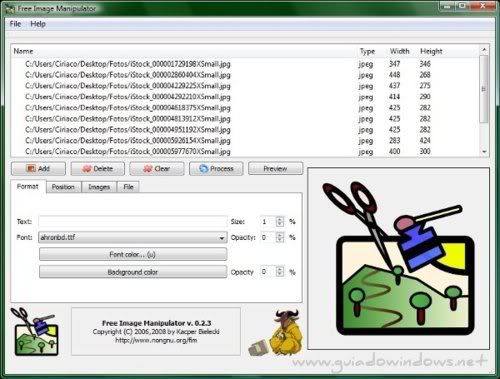
Task: Click height value 290 in list
Action: click(x=425, y=97)
